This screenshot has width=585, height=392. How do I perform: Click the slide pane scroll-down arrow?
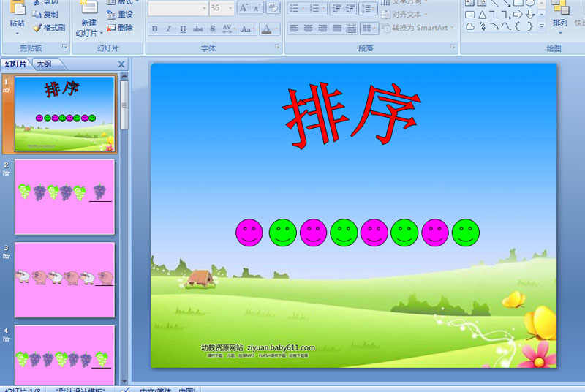point(124,381)
